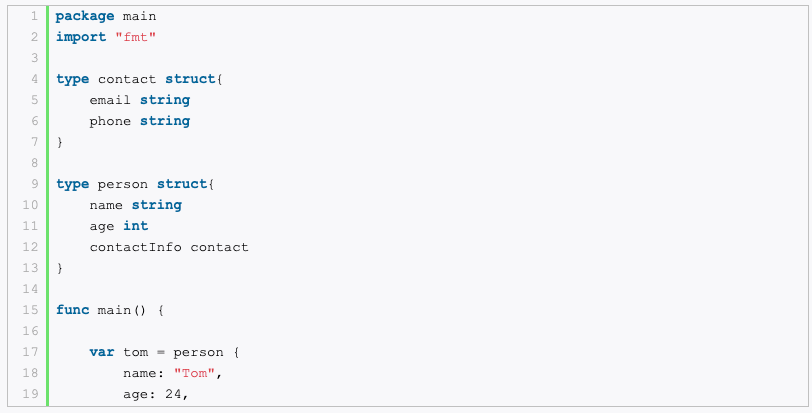Click 'person' in the type person struct line
The image size is (812, 413).
click(123, 184)
